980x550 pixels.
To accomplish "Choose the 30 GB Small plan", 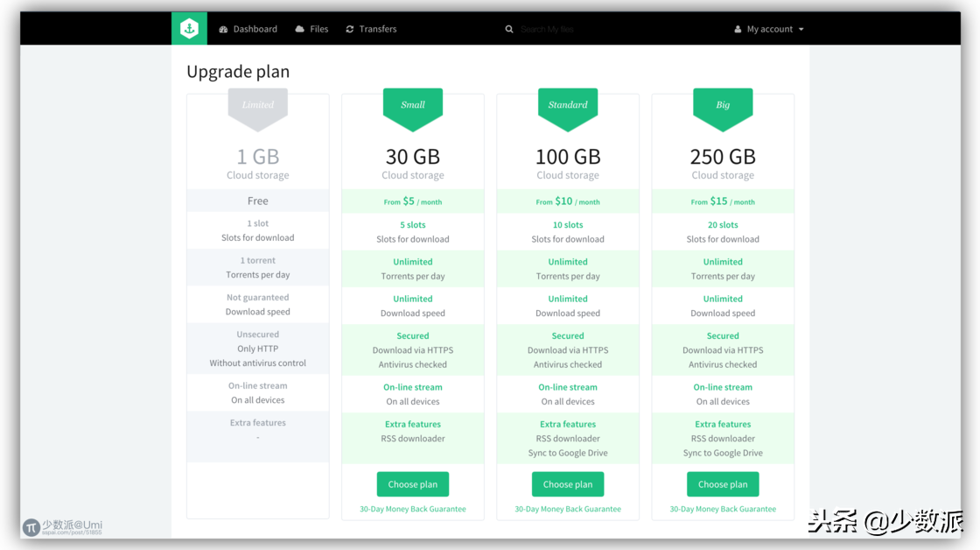I will coord(413,484).
